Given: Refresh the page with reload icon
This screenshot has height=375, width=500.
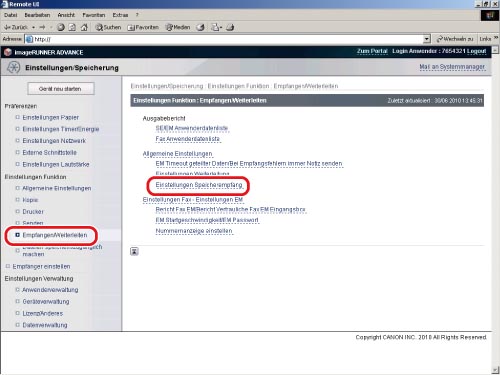Looking at the screenshot, I should point(72,27).
